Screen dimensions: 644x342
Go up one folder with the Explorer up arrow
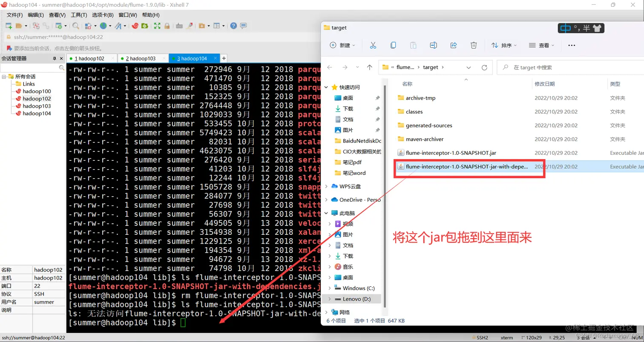click(x=370, y=67)
